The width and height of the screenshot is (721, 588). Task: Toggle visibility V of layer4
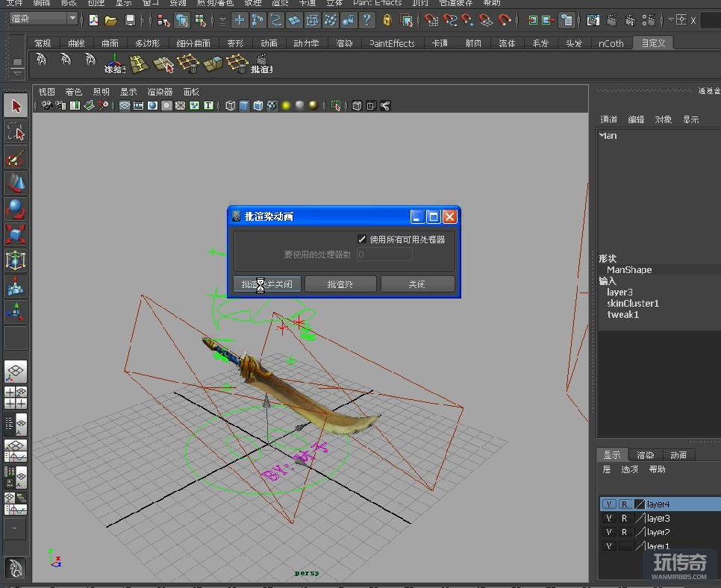point(609,504)
